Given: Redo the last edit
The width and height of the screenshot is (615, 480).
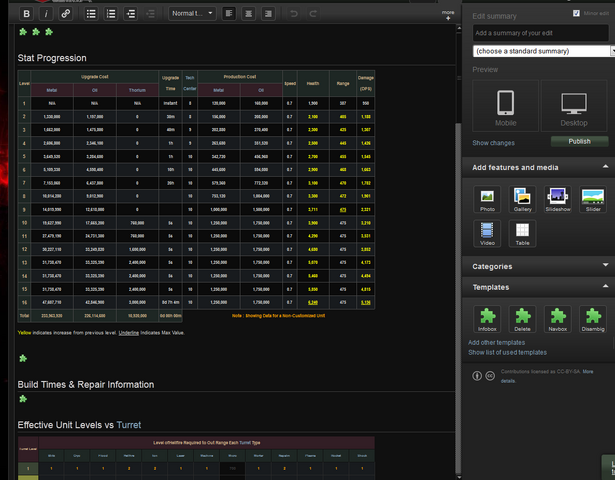Looking at the screenshot, I should click(313, 14).
